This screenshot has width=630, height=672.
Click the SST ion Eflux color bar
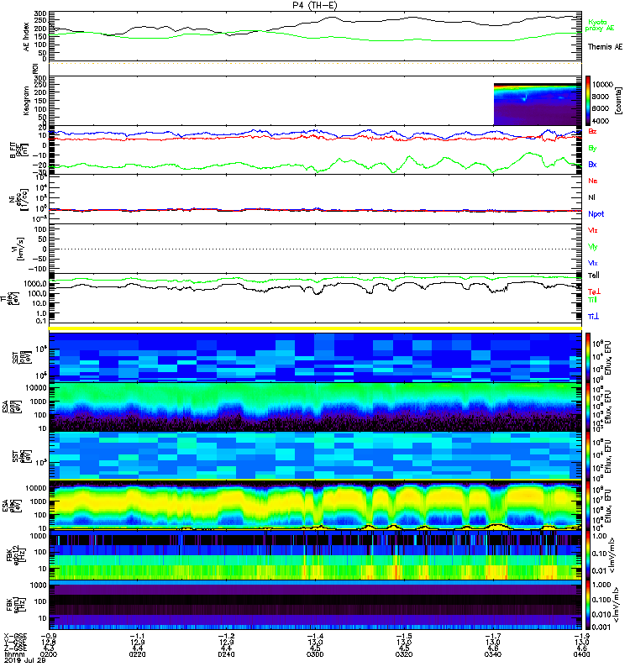588,358
